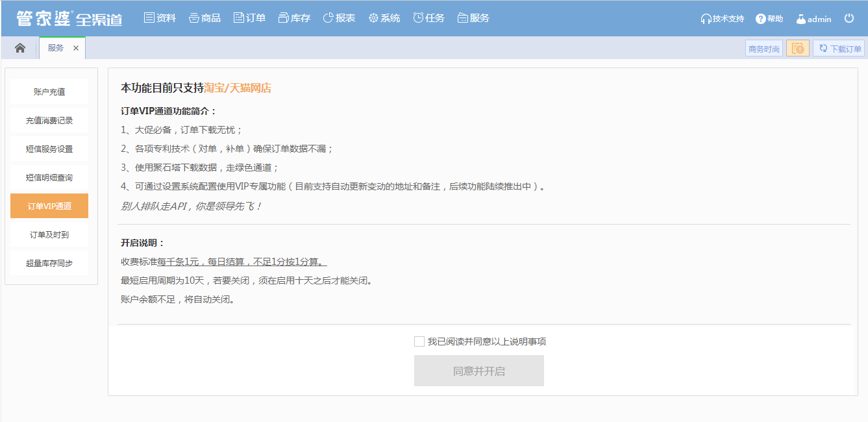Select 商务时尚 theme button
The image size is (868, 422).
[x=764, y=49]
